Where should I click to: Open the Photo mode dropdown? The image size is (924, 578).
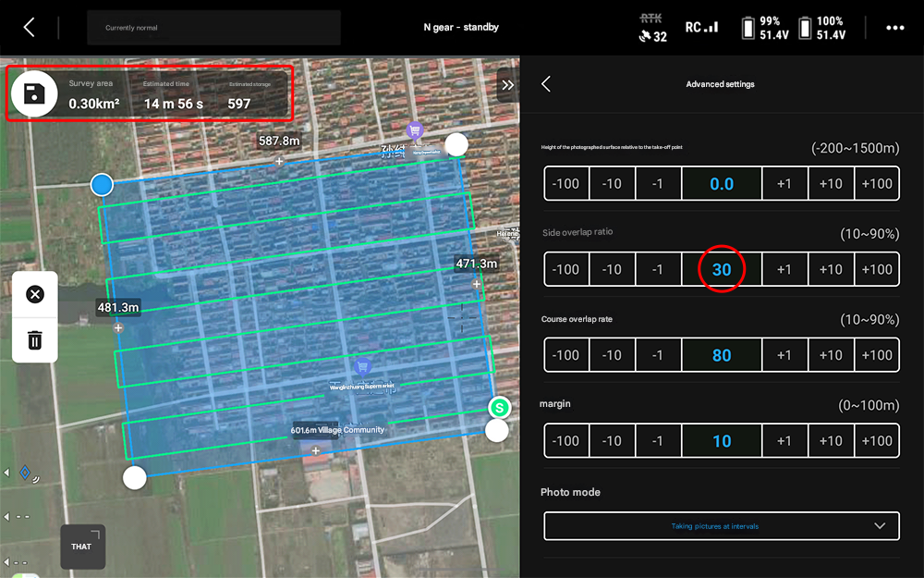[x=721, y=526]
